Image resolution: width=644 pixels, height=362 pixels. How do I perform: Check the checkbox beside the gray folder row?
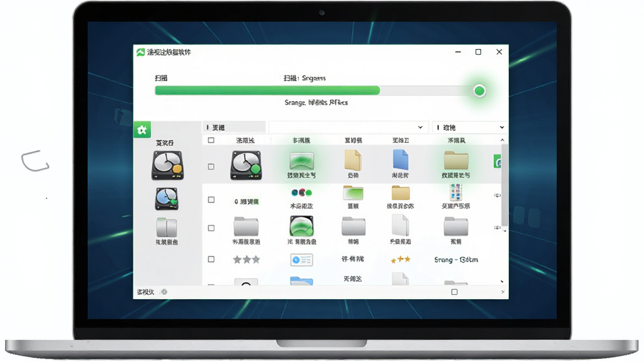[211, 228]
